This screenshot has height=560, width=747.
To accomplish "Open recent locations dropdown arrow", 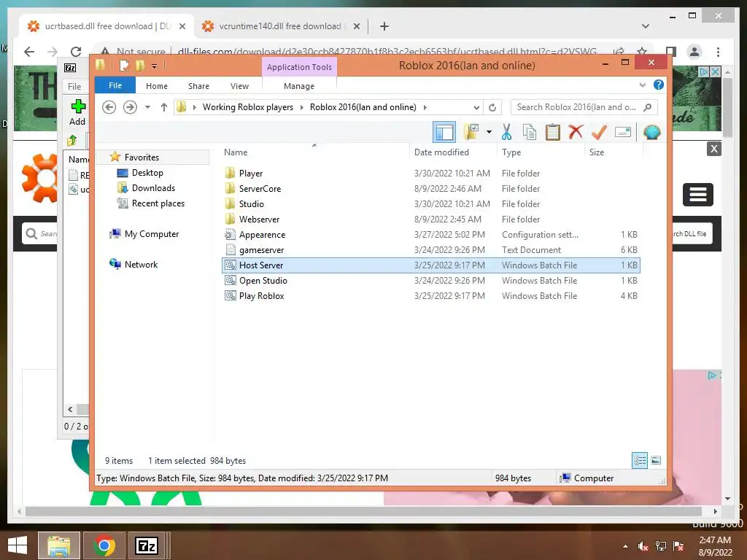I will (x=147, y=107).
